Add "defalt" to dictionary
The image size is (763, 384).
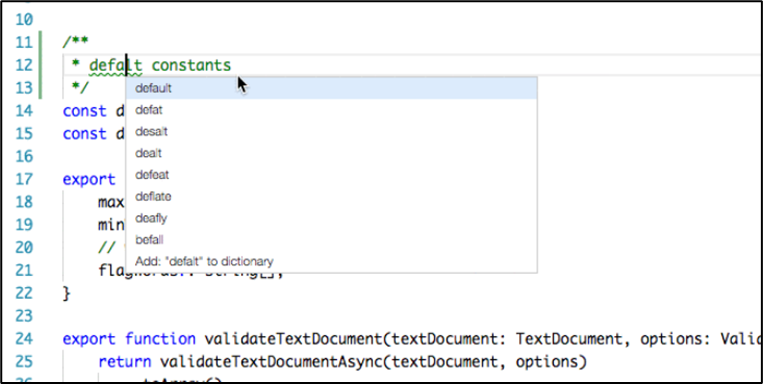pos(331,261)
